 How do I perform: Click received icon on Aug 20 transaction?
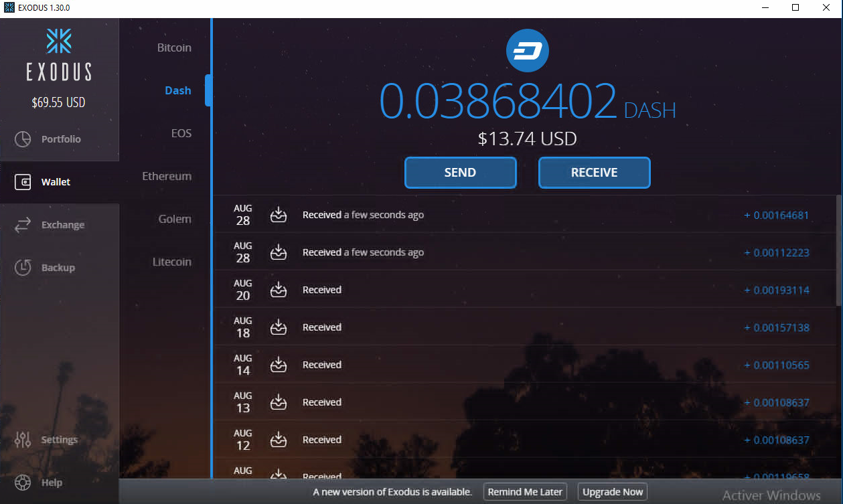pyautogui.click(x=279, y=290)
